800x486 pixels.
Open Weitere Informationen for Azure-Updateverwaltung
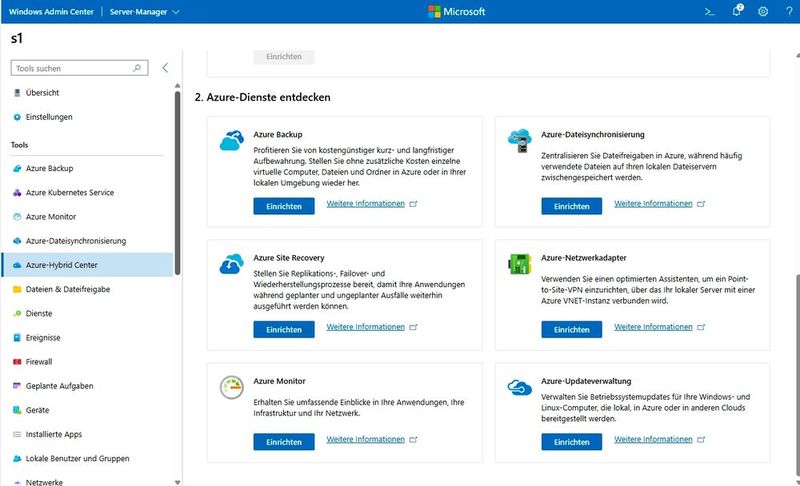click(x=653, y=439)
